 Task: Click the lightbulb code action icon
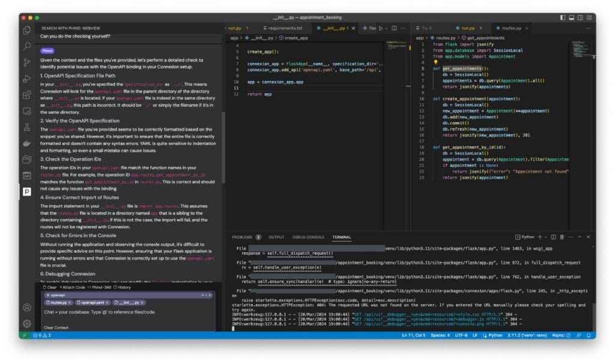pyautogui.click(x=435, y=62)
